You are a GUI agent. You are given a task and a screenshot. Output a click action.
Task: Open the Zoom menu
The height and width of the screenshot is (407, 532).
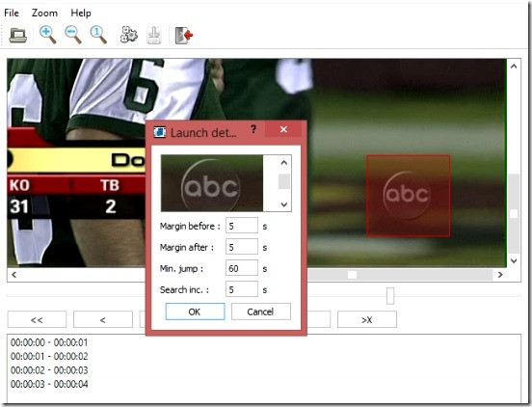(x=44, y=13)
